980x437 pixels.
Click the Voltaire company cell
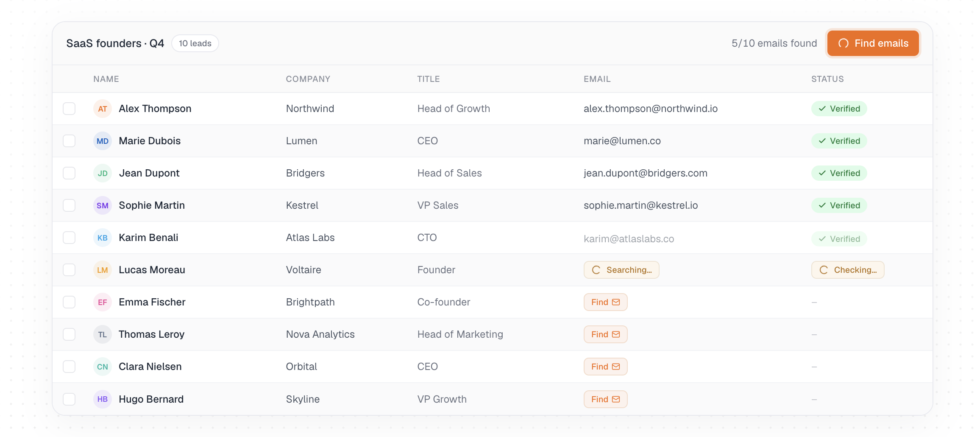click(x=303, y=270)
